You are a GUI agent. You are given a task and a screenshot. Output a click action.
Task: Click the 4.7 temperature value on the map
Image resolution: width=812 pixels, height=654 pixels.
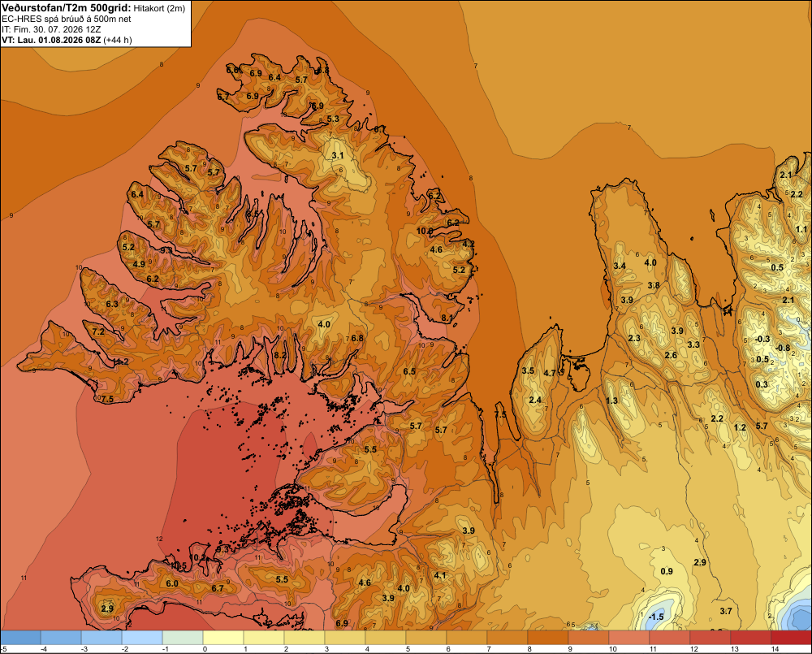[550, 373]
